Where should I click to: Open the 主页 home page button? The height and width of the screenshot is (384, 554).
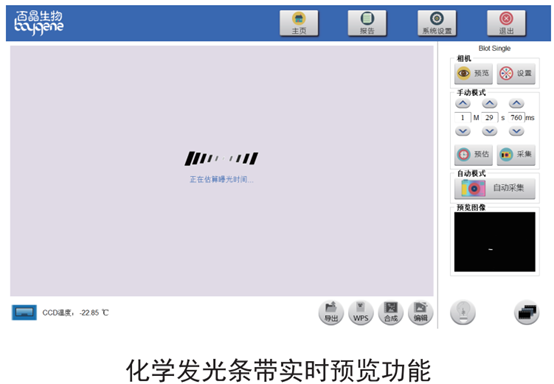pos(299,23)
